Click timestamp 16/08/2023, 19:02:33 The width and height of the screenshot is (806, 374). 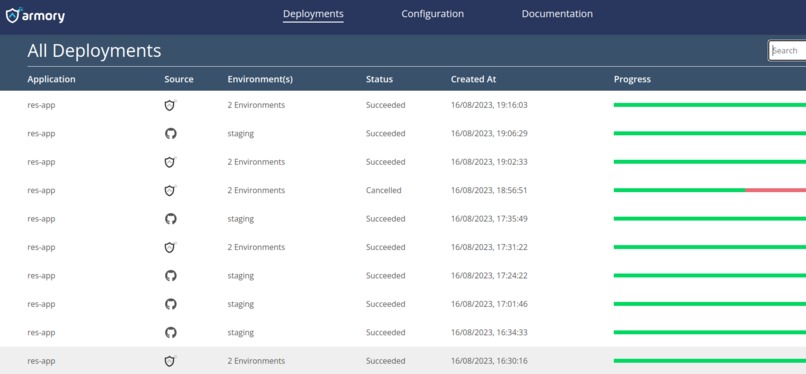coord(489,162)
